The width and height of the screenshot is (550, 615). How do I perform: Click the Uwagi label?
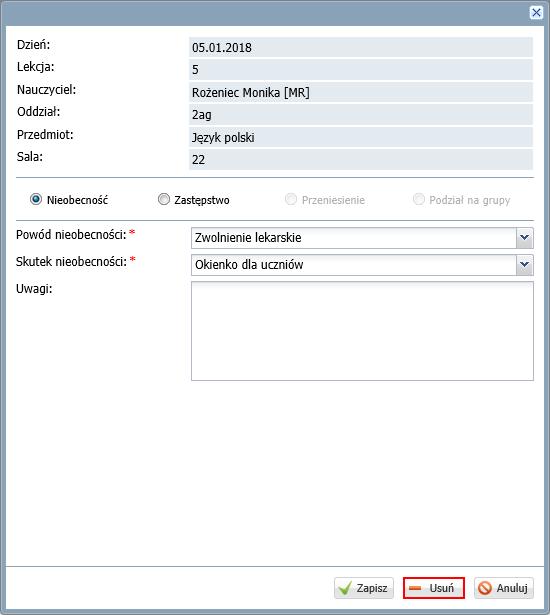coord(34,289)
